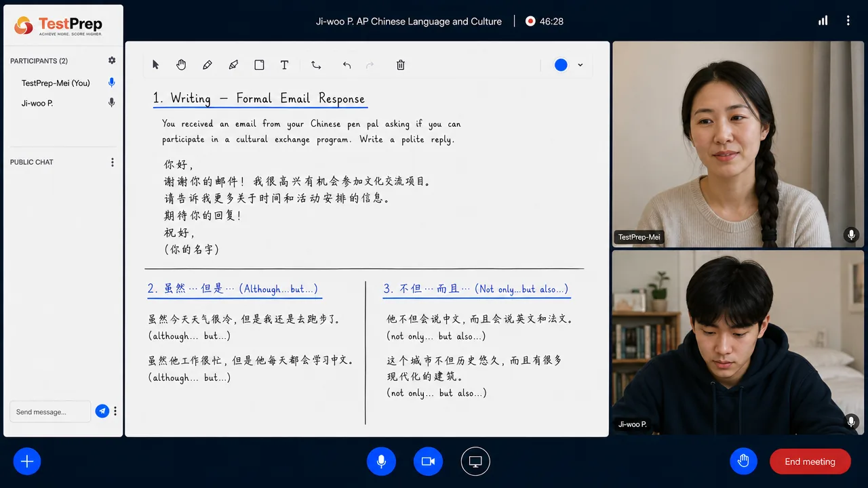Viewport: 868px width, 488px height.
Task: End the meeting
Action: click(810, 462)
